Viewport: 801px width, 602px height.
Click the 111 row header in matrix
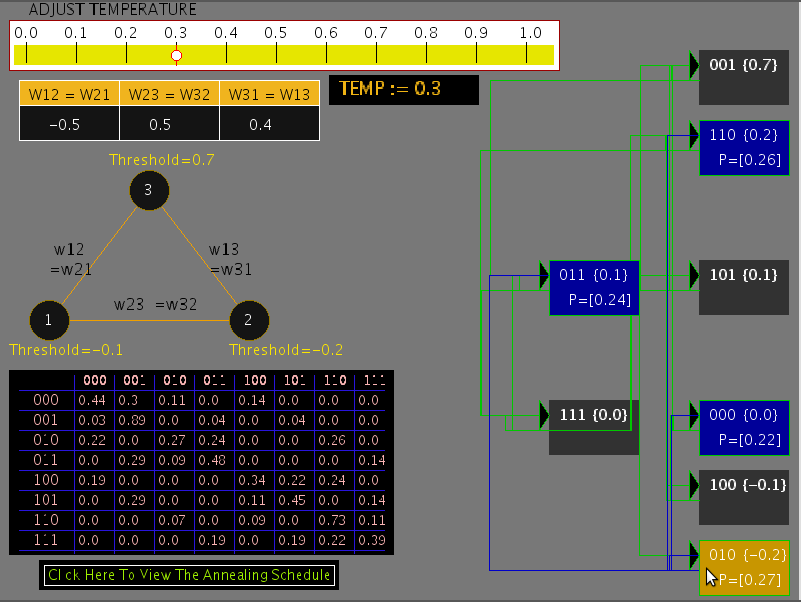tap(46, 540)
